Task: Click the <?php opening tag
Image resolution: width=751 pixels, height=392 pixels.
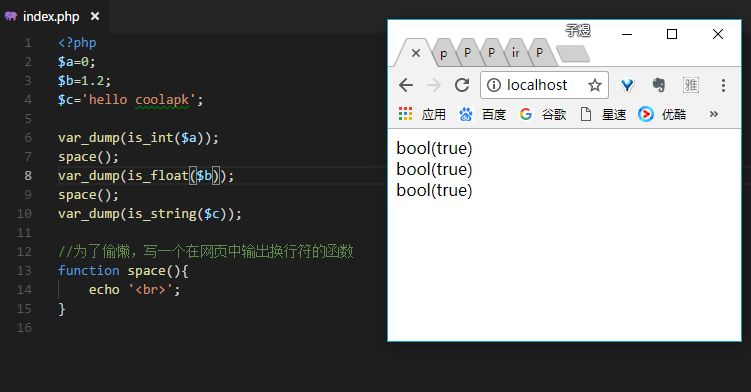Action: 77,43
